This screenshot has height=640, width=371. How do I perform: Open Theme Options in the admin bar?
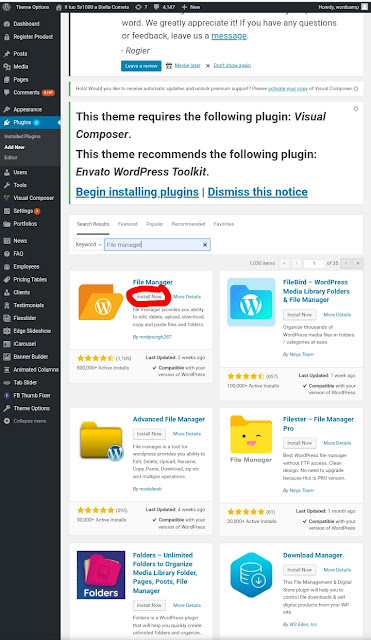(32, 7)
